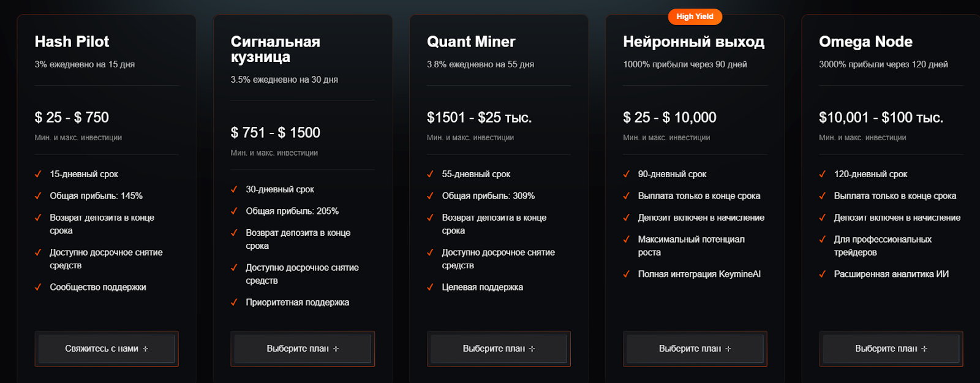The height and width of the screenshot is (383, 980).
Task: Click the "Свяжитесь с нами" button
Action: coord(107,349)
